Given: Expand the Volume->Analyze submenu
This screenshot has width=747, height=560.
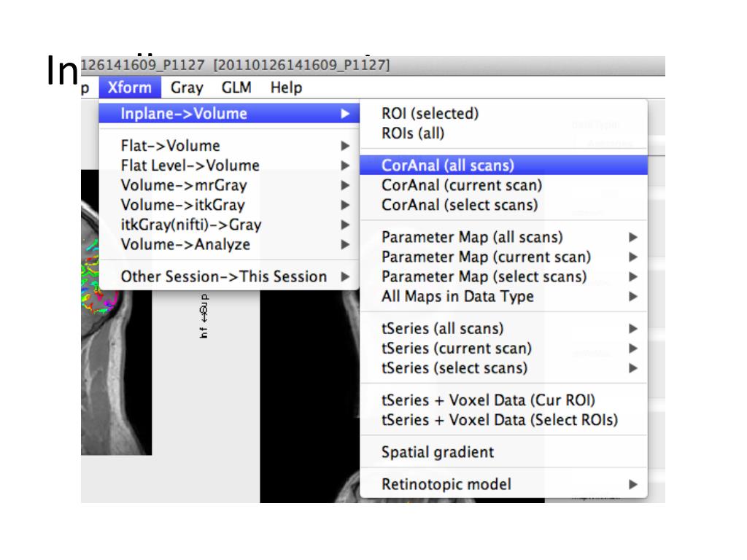Looking at the screenshot, I should tap(229, 244).
